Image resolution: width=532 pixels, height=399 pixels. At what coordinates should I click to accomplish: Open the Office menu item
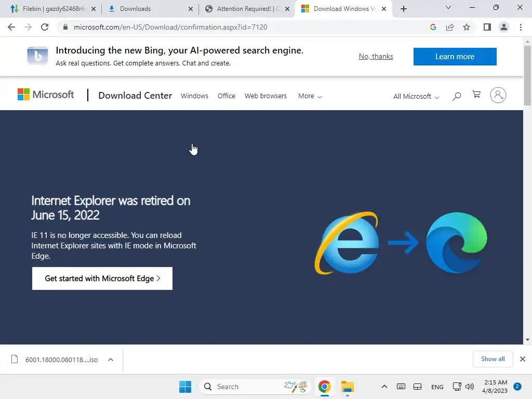(x=227, y=96)
